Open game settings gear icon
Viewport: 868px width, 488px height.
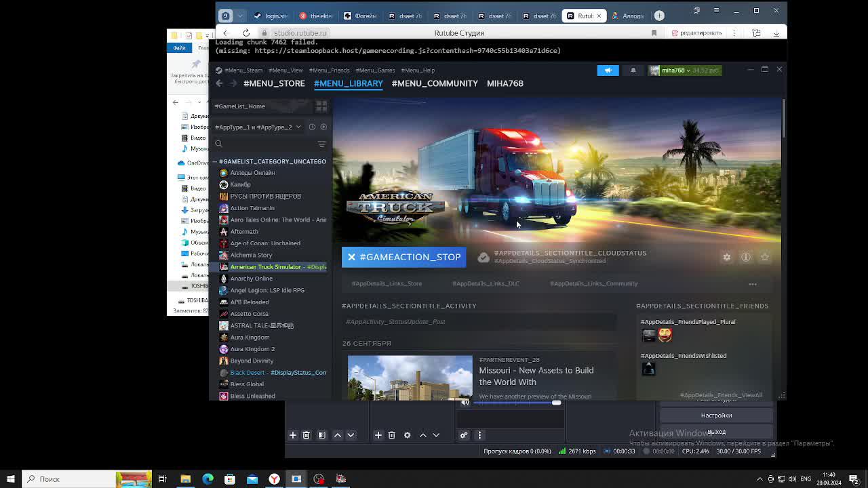pyautogui.click(x=727, y=257)
